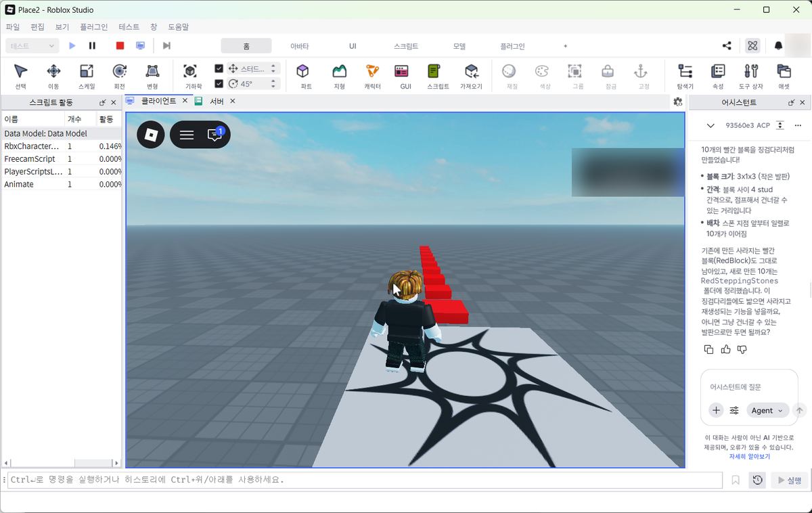Show the 탐색기 (Explorer) panel
This screenshot has height=513, width=812.
click(685, 76)
